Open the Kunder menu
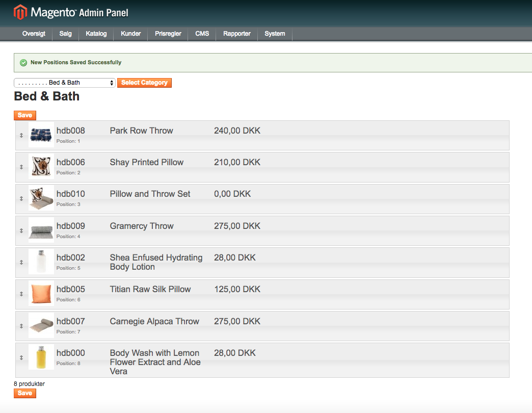 tap(131, 34)
